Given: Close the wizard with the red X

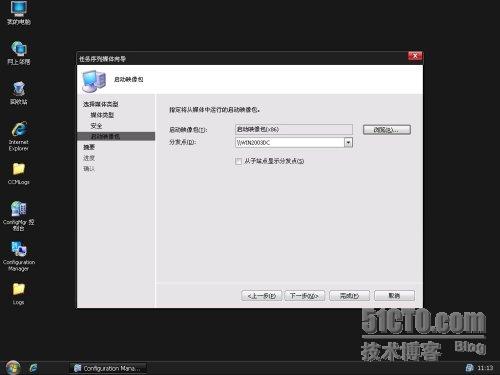Looking at the screenshot, I should pyautogui.click(x=415, y=56).
